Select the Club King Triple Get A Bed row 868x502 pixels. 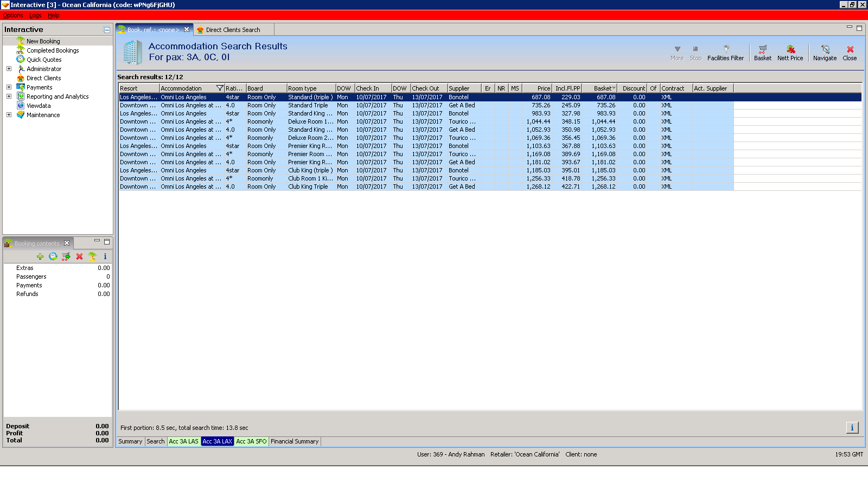308,186
